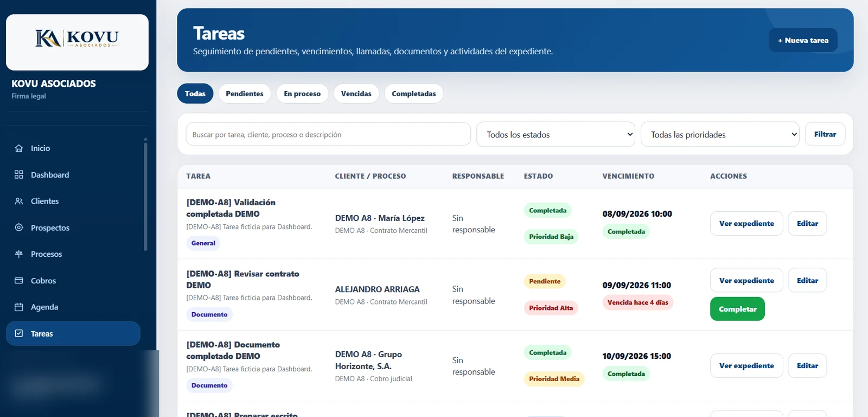Click the Cobros card icon
This screenshot has height=417, width=868.
19,281
